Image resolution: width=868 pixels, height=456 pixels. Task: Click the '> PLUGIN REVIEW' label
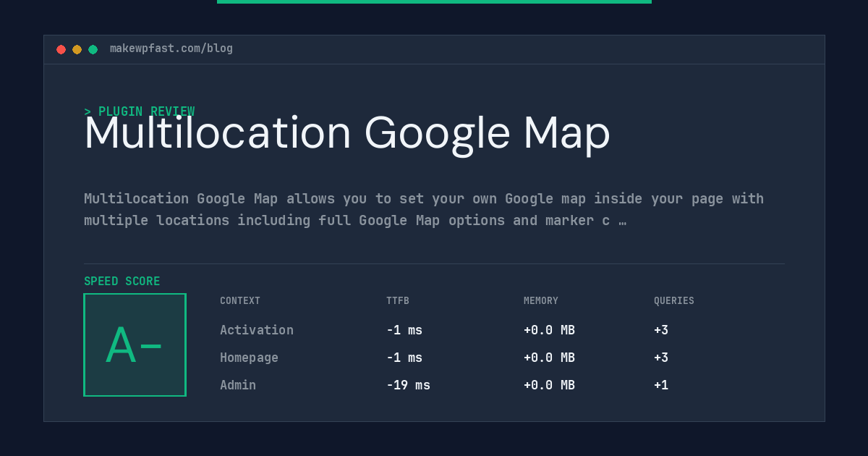coord(139,111)
